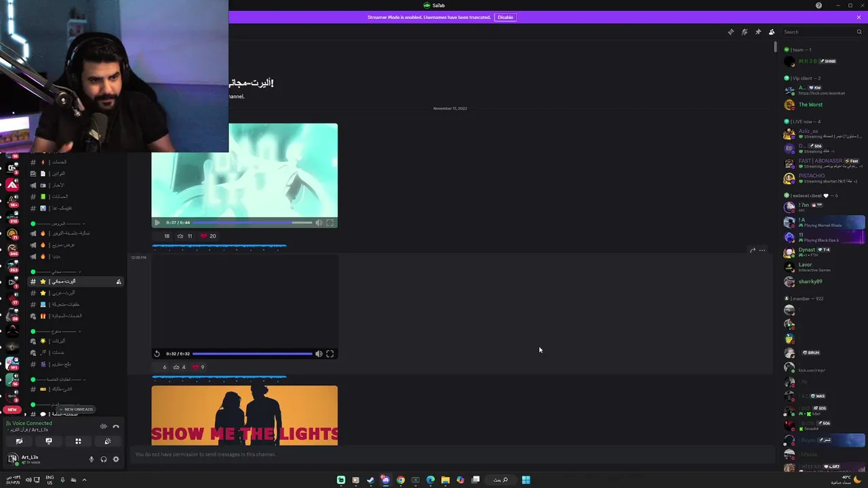Mute the second video's volume
Screen dimensions: 868x488
tap(319, 354)
